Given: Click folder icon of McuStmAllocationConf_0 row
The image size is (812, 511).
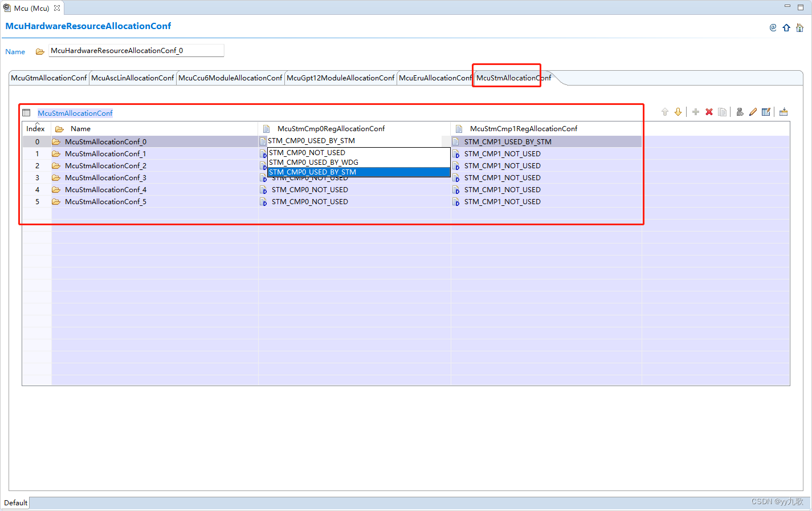Looking at the screenshot, I should tap(56, 141).
